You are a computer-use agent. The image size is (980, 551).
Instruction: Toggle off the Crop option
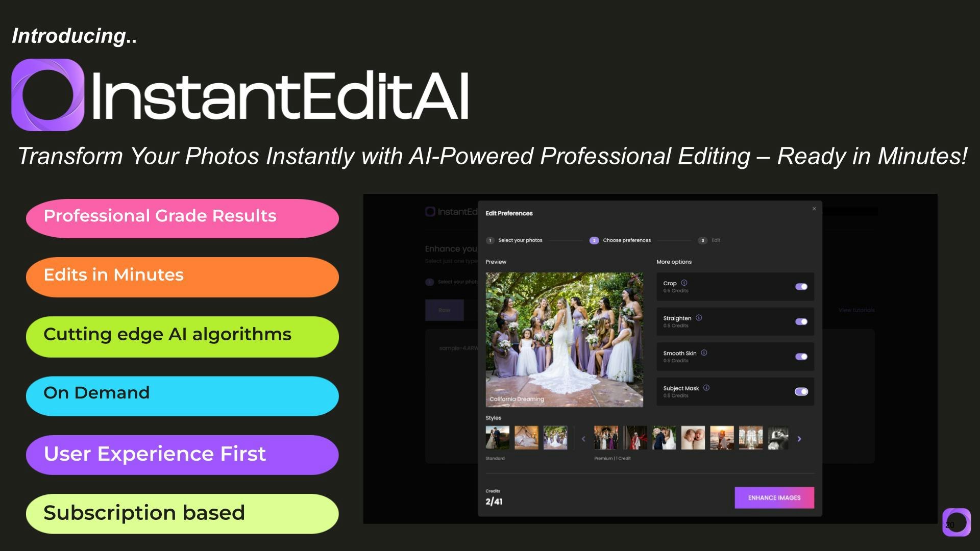pos(801,287)
